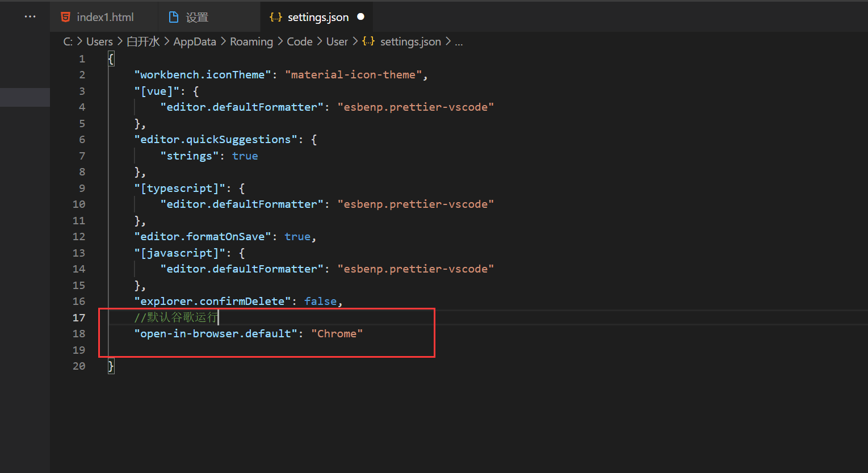Open the AppData breadcrumb dropdown
This screenshot has width=868, height=473.
coord(195,41)
